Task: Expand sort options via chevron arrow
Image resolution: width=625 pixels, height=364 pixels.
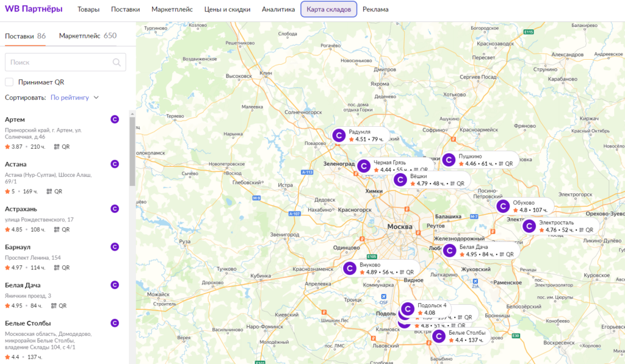Action: (x=96, y=98)
